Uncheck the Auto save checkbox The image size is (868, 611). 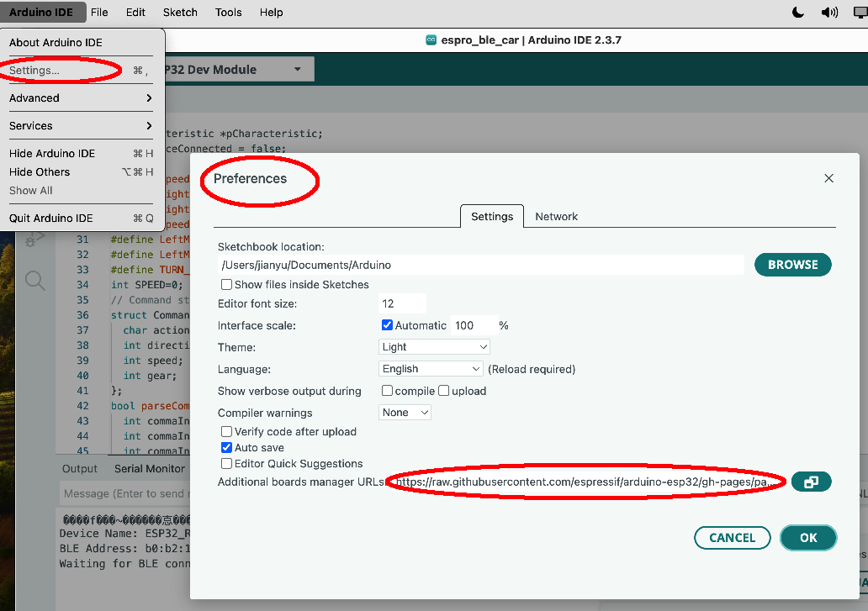pyautogui.click(x=226, y=448)
